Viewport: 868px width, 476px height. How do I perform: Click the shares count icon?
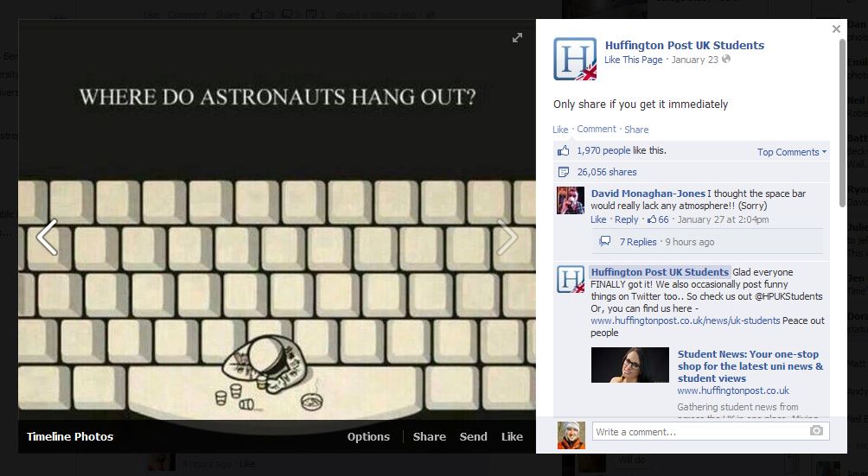point(564,172)
